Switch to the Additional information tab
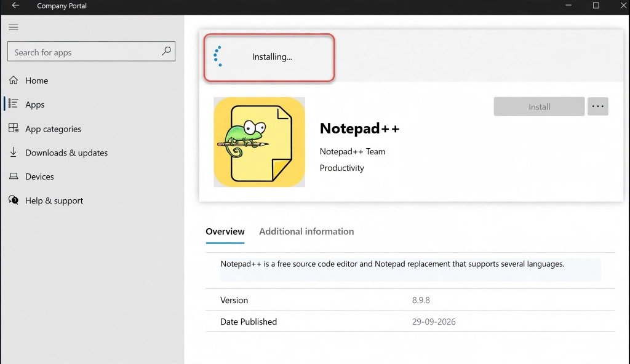The image size is (630, 364). 306,231
